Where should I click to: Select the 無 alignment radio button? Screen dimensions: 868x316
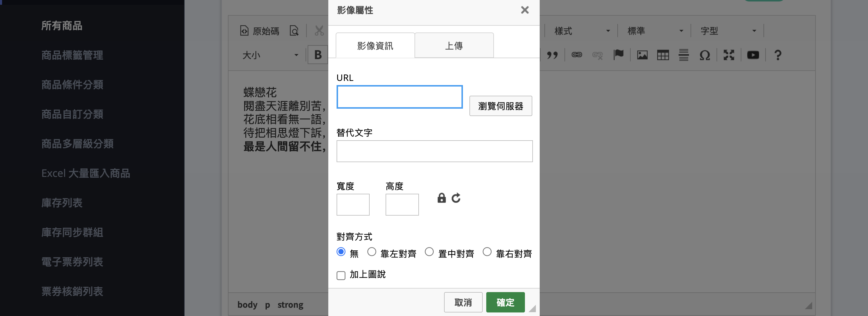pyautogui.click(x=341, y=252)
